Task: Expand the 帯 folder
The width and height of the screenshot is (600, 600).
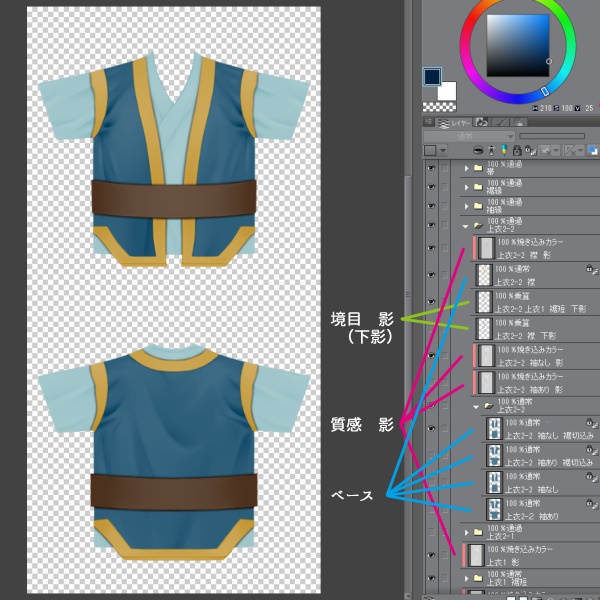Action: pyautogui.click(x=466, y=168)
